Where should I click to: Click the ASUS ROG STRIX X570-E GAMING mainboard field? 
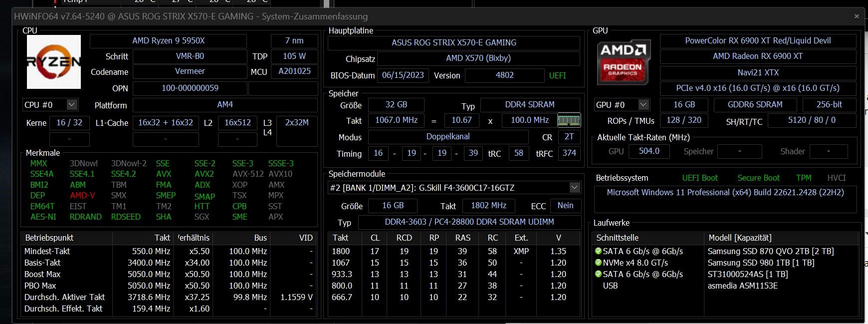coord(454,43)
